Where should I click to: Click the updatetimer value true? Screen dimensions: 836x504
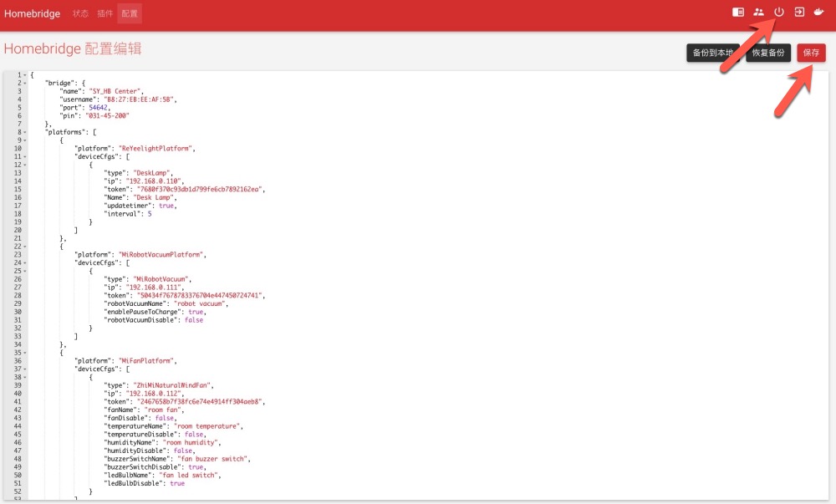point(166,206)
